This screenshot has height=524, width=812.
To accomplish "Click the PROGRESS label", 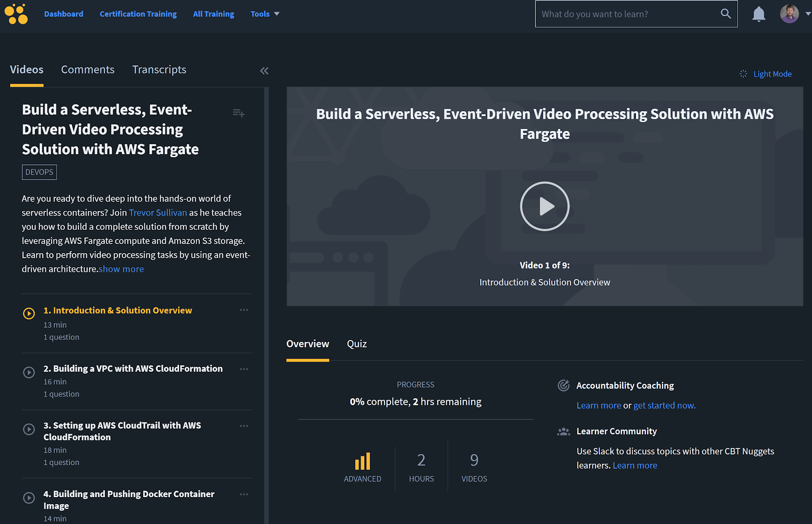I will coord(416,385).
